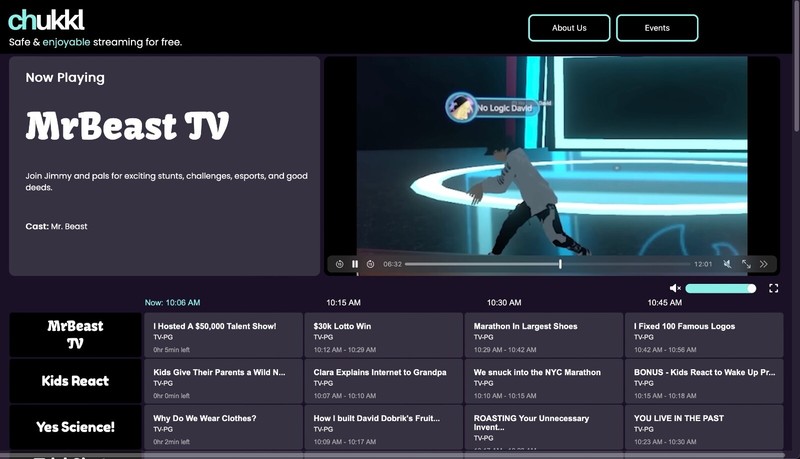This screenshot has height=459, width=800.
Task: Open 'We snuck into the NYC Marathon'
Action: (544, 381)
